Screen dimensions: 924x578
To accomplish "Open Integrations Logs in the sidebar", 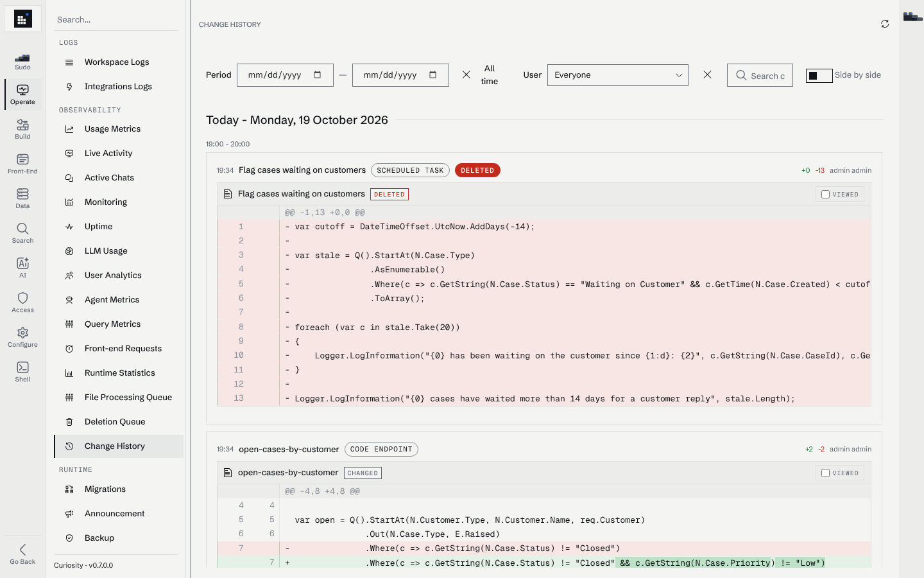I will coord(119,87).
